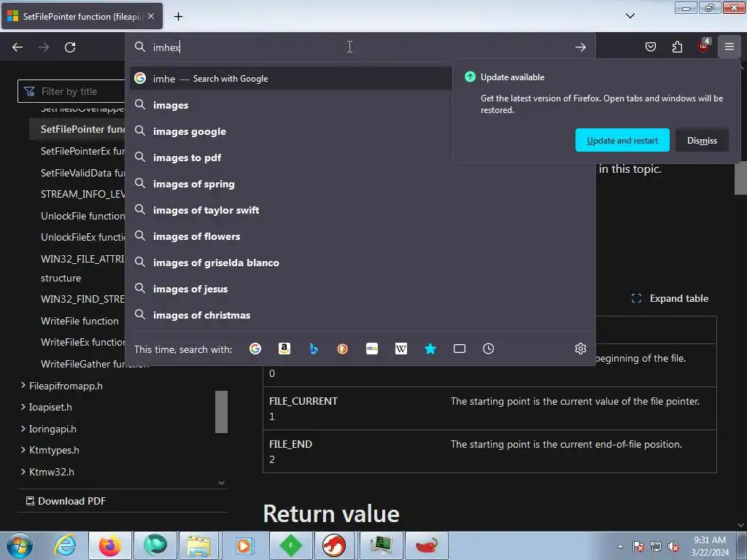The image size is (747, 560).
Task: Select 'imhe — Search with Google' suggestion
Action: tap(290, 79)
